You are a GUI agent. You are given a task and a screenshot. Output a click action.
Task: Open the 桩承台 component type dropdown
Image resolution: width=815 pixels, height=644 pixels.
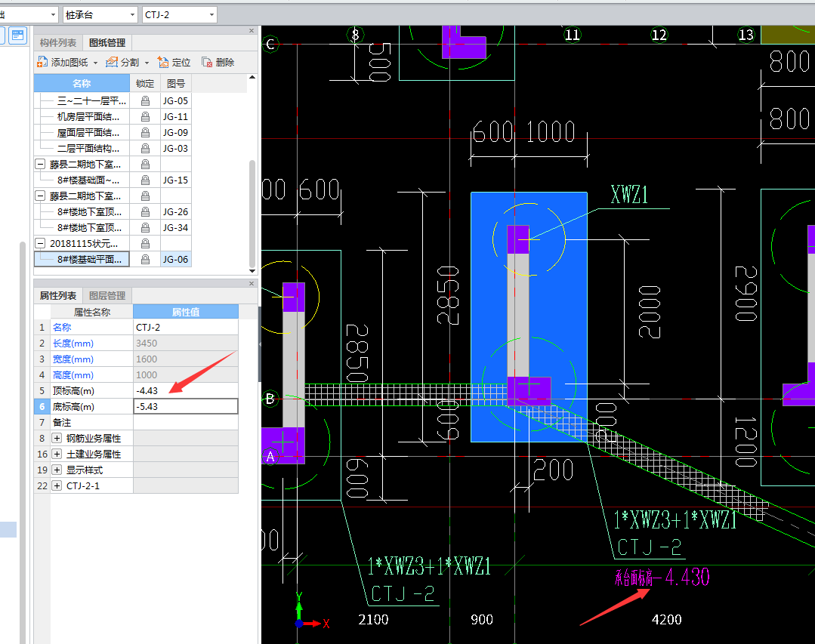(x=132, y=15)
